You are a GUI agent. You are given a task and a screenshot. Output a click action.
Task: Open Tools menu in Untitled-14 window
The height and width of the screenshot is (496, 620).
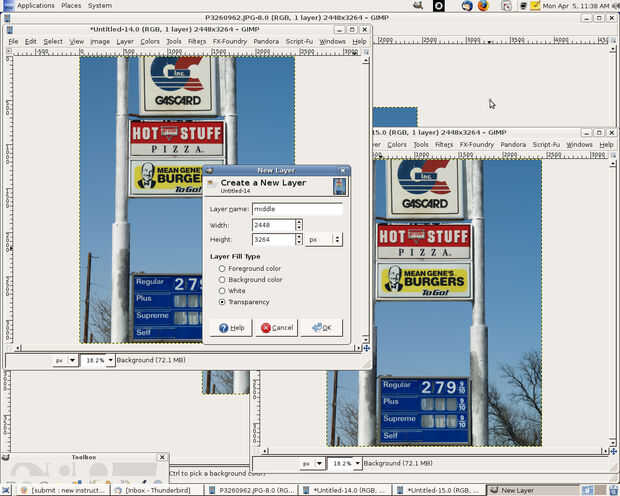tap(173, 41)
